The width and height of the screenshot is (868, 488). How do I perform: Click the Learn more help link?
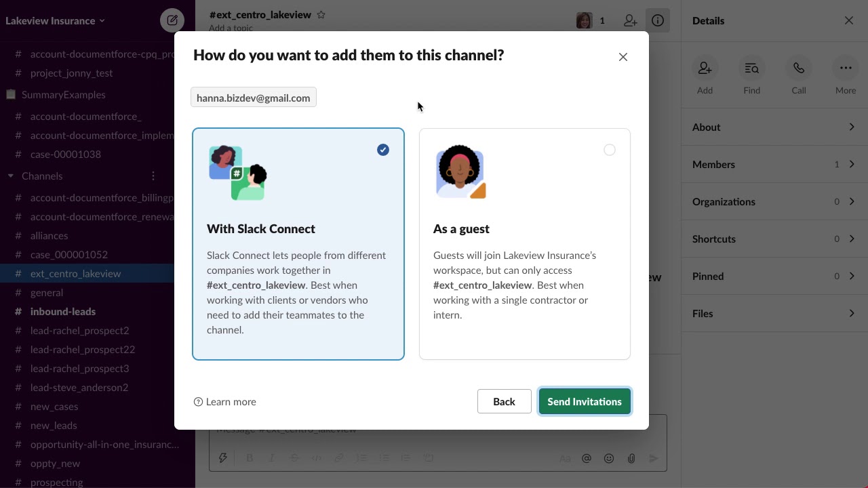coord(225,402)
